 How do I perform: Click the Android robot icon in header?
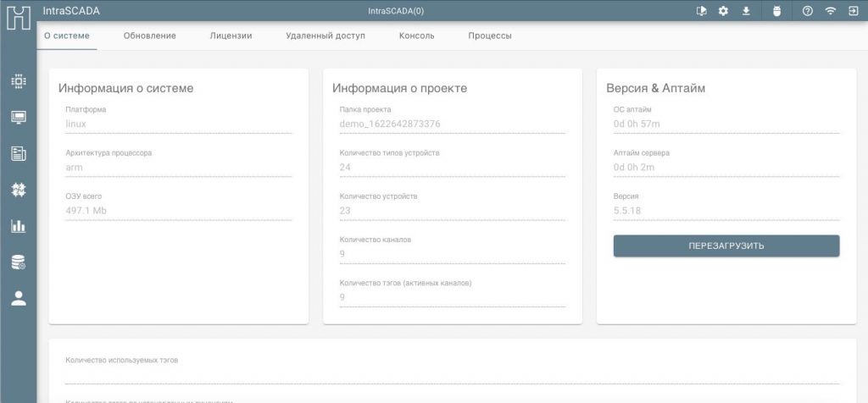776,11
